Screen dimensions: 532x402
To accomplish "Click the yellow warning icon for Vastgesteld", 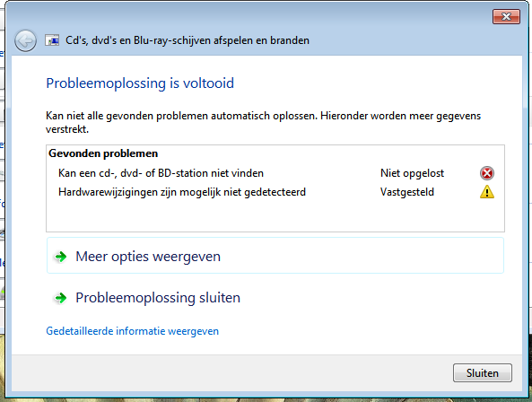I will click(x=487, y=192).
